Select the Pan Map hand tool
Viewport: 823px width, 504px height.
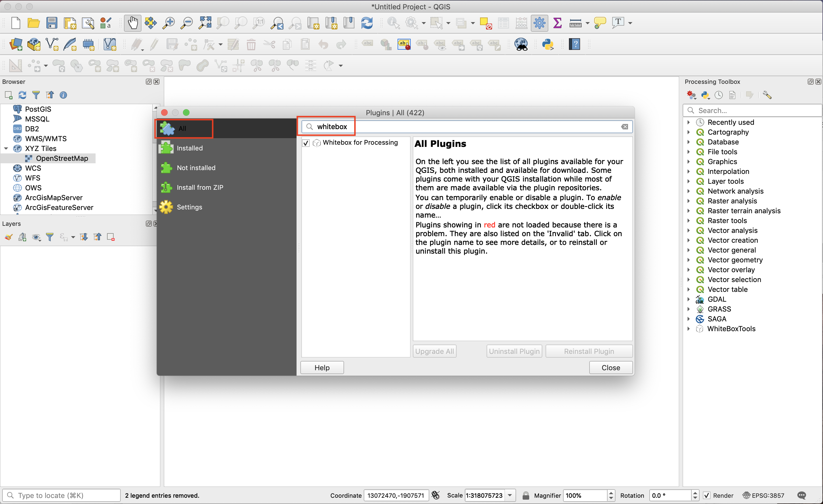133,23
